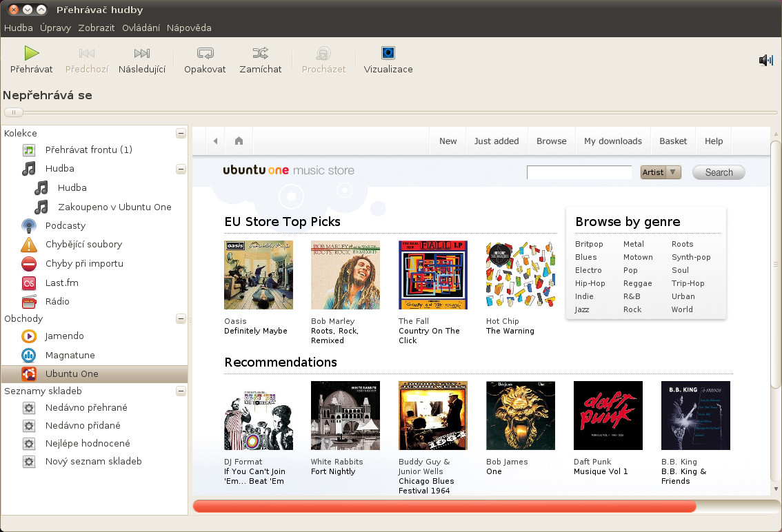Browse the Hip-Hop genre
Screen dimensions: 782x532
pos(590,283)
